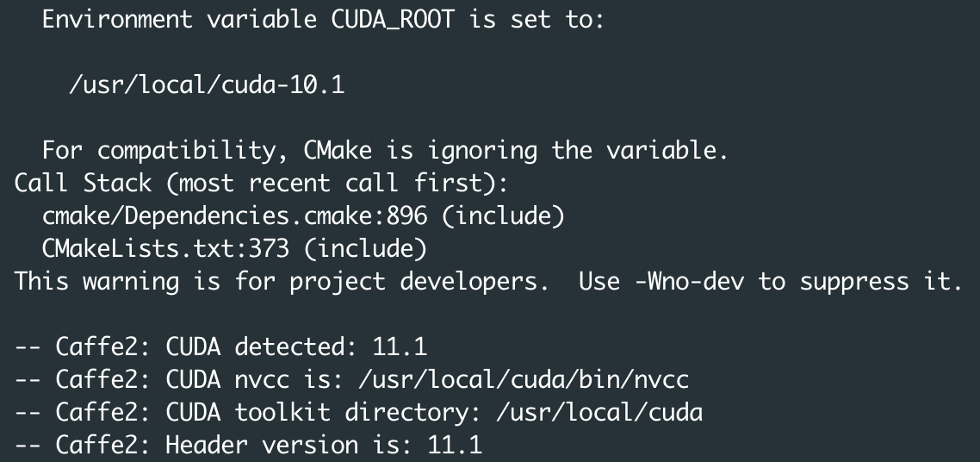
Task: Click 'Caffe2' on the CUDA detected line
Action: point(96,347)
